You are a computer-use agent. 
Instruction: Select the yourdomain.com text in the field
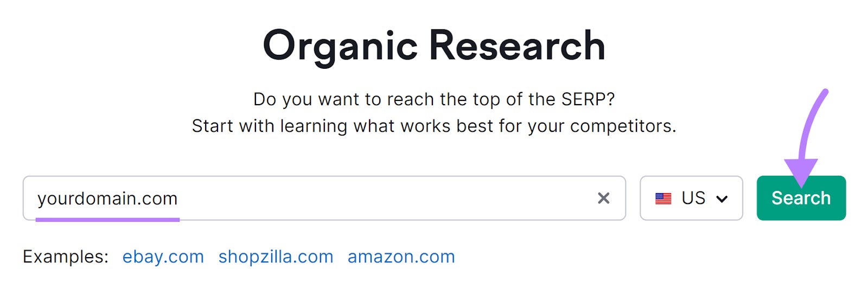pyautogui.click(x=107, y=198)
